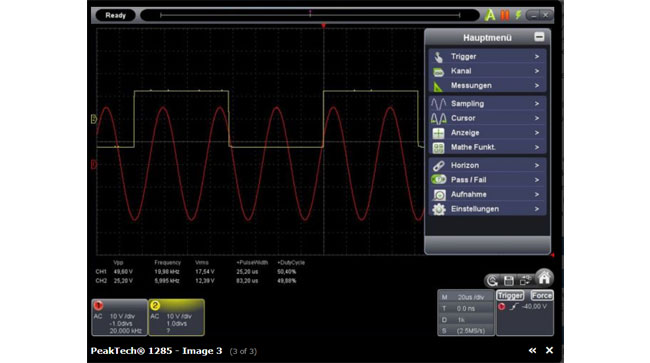Open the Aufnahme menu entry
The height and width of the screenshot is (363, 650).
(488, 194)
